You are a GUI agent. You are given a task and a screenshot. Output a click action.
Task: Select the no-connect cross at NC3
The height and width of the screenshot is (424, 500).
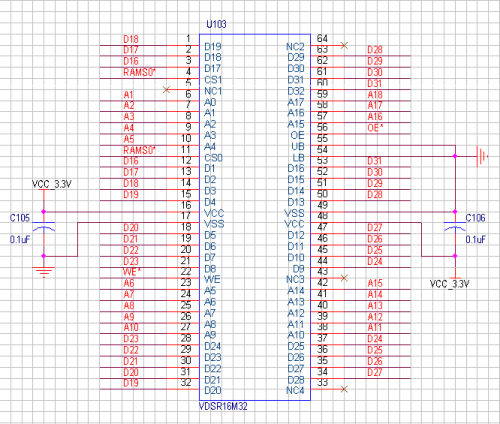pyautogui.click(x=344, y=278)
